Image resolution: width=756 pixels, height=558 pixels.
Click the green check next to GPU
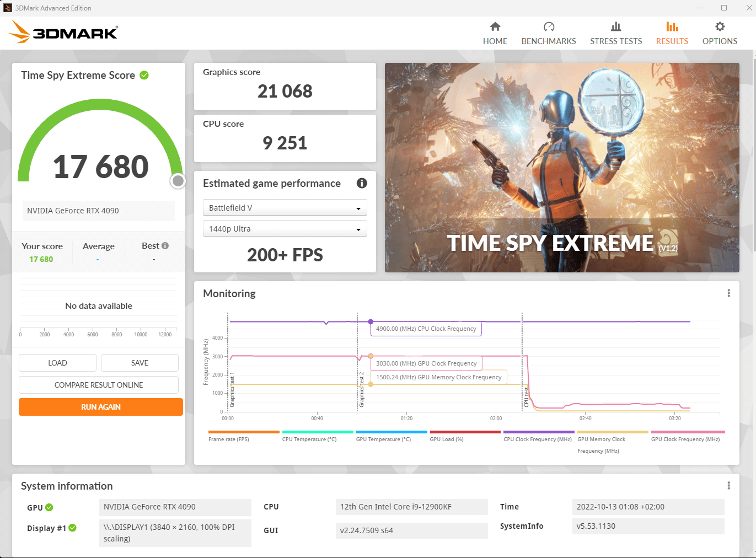pyautogui.click(x=49, y=507)
